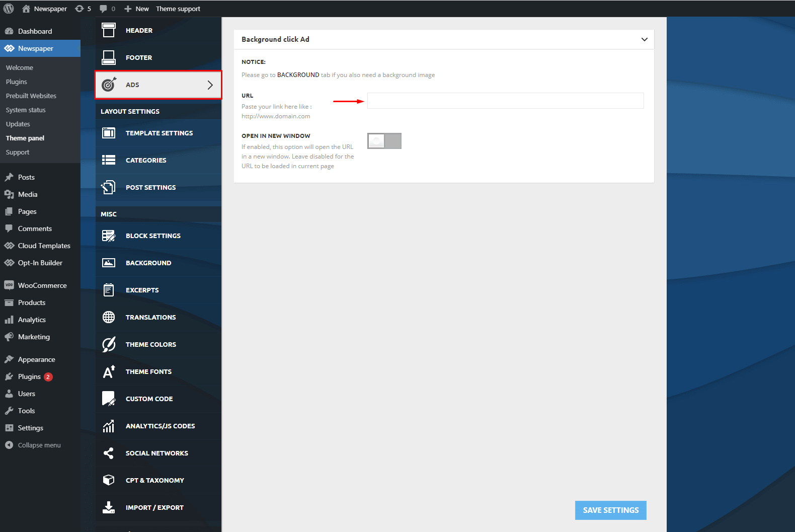Expand the ADS submenu chevron
The width and height of the screenshot is (795, 532).
pos(210,85)
